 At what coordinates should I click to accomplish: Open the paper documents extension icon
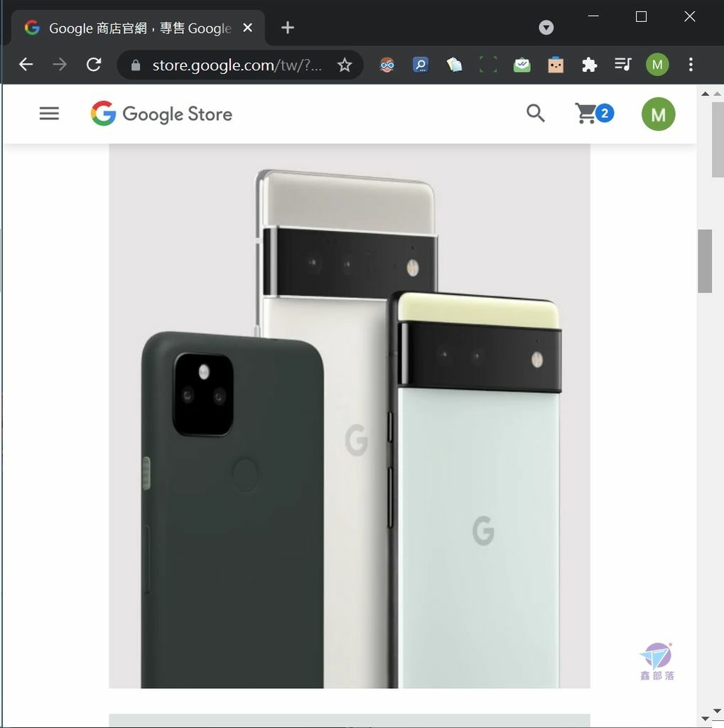point(454,65)
